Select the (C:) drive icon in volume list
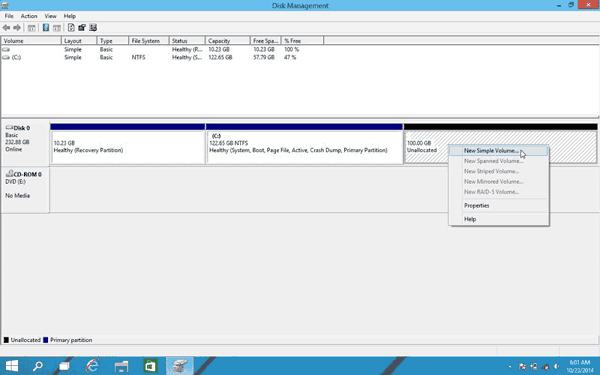Image resolution: width=600 pixels, height=375 pixels. pos(6,57)
